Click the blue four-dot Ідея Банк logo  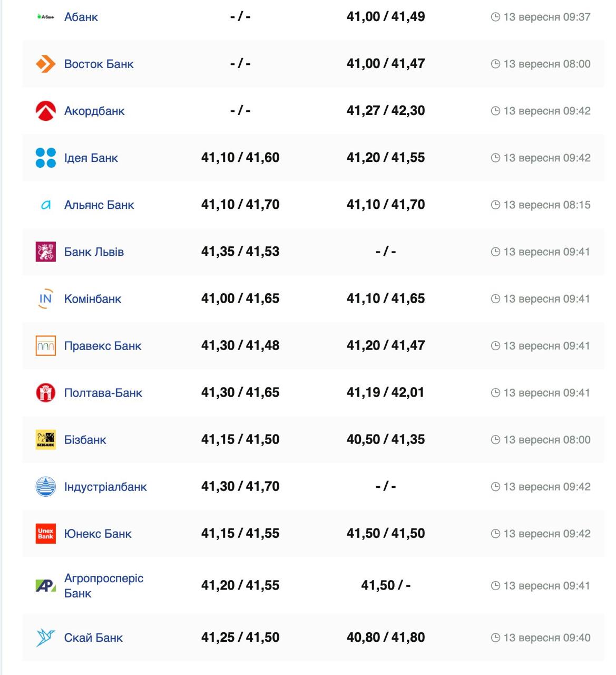(45, 158)
